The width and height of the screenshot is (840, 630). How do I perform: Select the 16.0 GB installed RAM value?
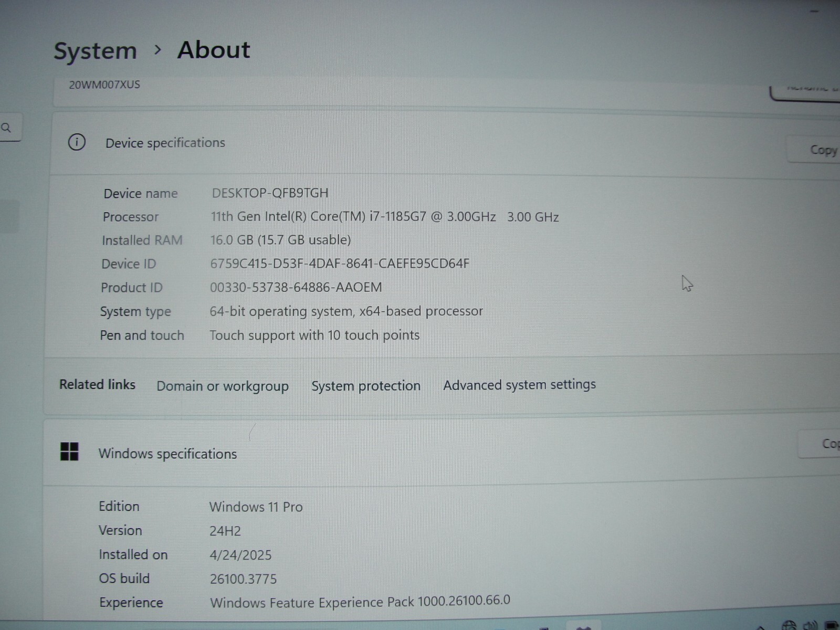point(281,240)
